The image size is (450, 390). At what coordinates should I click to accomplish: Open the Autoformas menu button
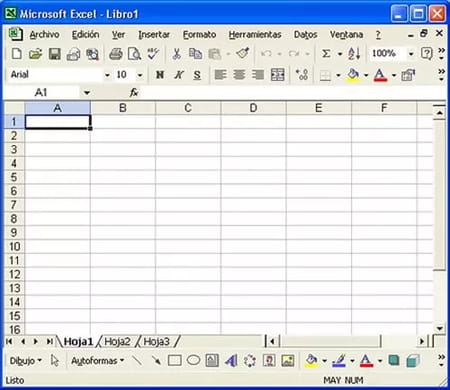pos(97,361)
